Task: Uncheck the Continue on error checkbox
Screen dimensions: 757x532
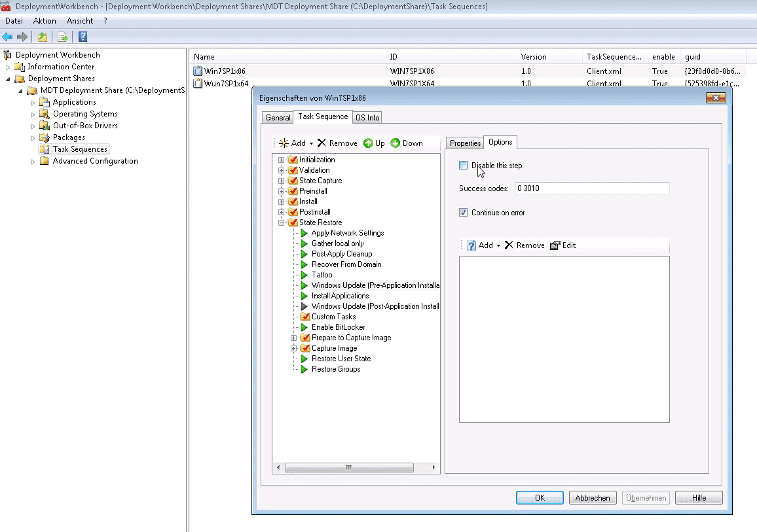Action: pos(464,213)
